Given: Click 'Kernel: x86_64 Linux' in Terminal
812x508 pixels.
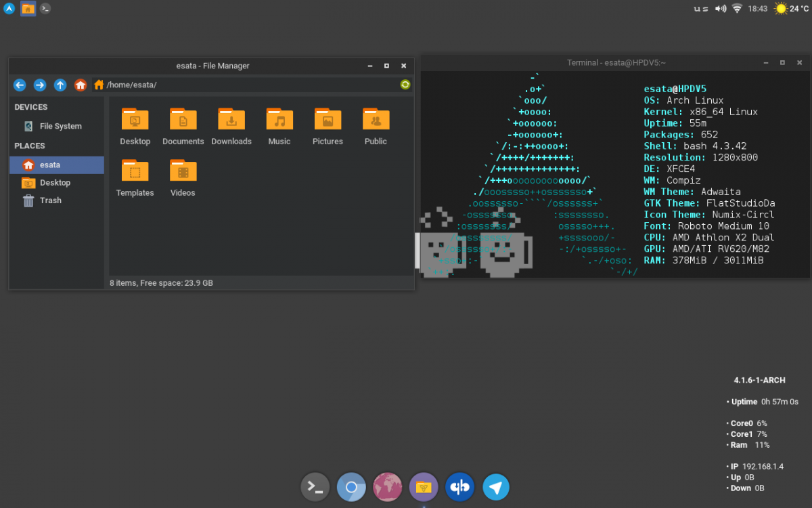Looking at the screenshot, I should 701,112.
